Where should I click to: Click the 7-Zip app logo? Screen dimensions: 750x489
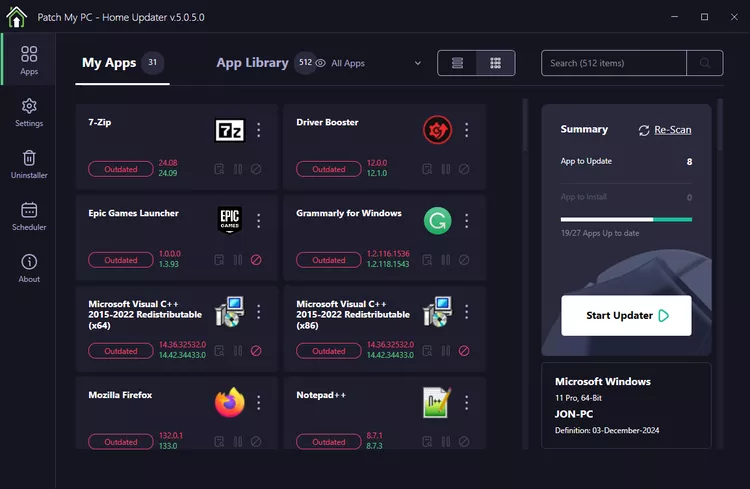tap(230, 130)
